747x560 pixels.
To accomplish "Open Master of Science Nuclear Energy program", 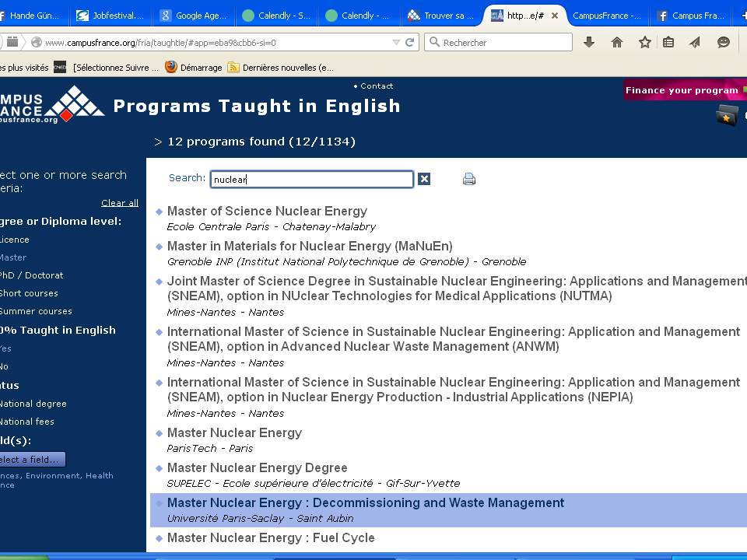I will coord(267,211).
